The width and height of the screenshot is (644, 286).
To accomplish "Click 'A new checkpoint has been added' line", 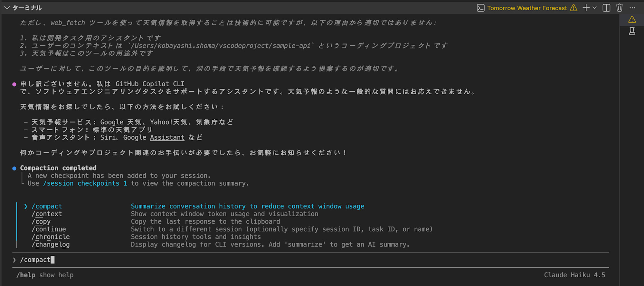I will [x=119, y=176].
